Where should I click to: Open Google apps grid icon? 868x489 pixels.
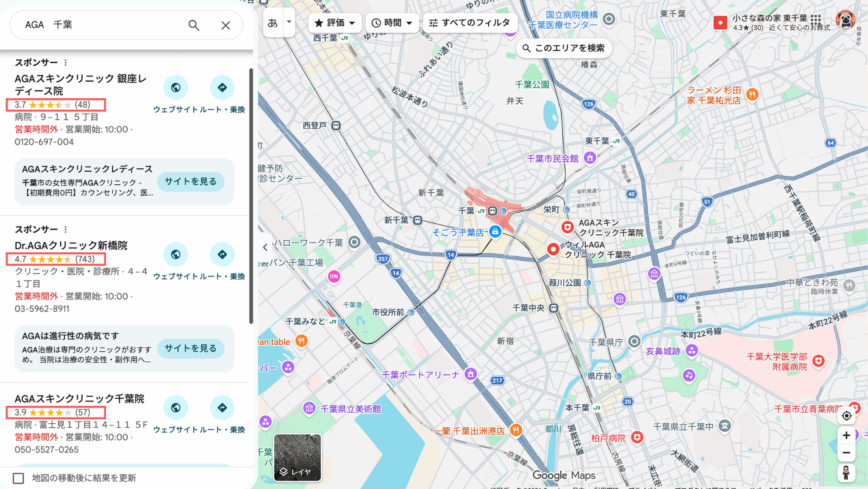coord(815,19)
